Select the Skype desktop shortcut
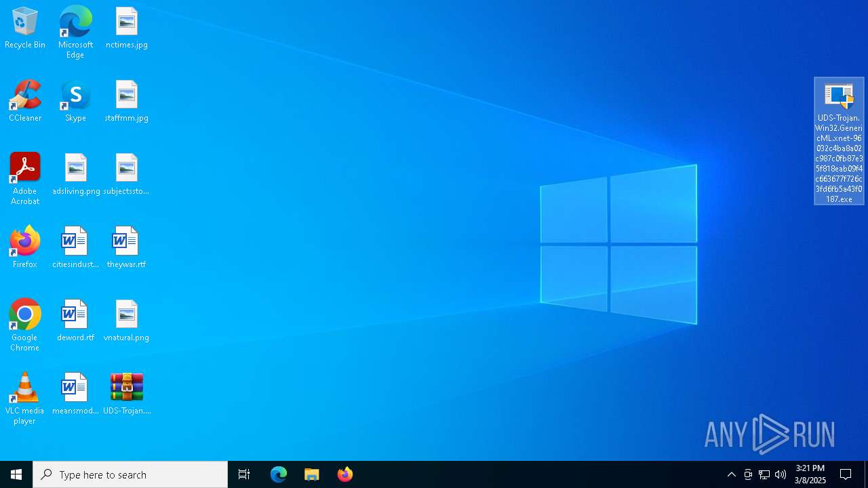Image resolution: width=868 pixels, height=488 pixels. (x=75, y=102)
